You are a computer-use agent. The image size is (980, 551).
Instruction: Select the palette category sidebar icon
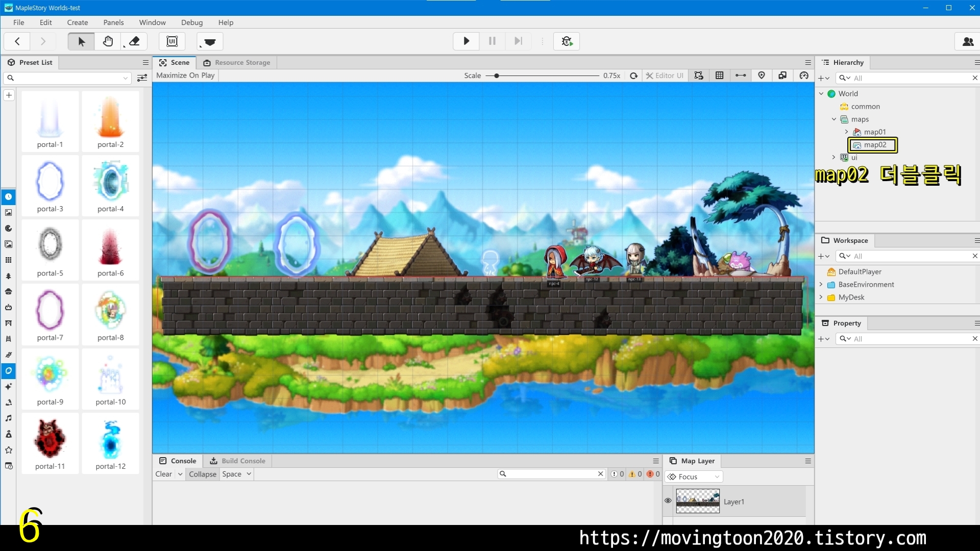[x=9, y=229]
